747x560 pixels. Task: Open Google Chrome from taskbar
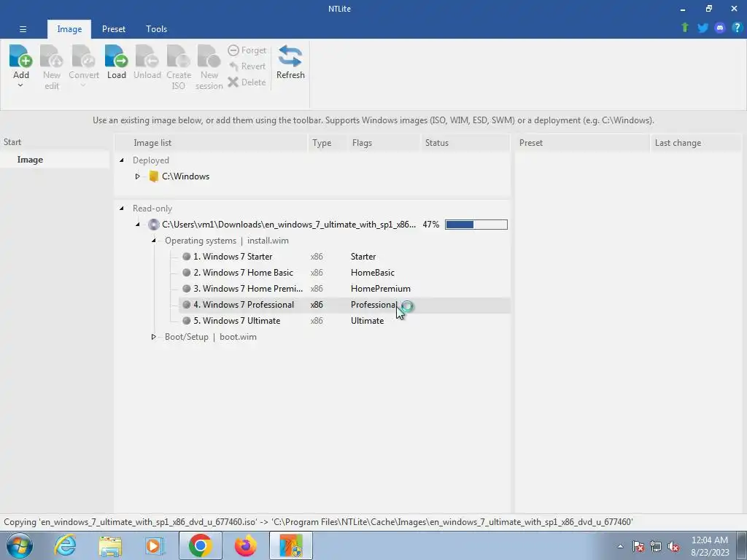point(200,545)
